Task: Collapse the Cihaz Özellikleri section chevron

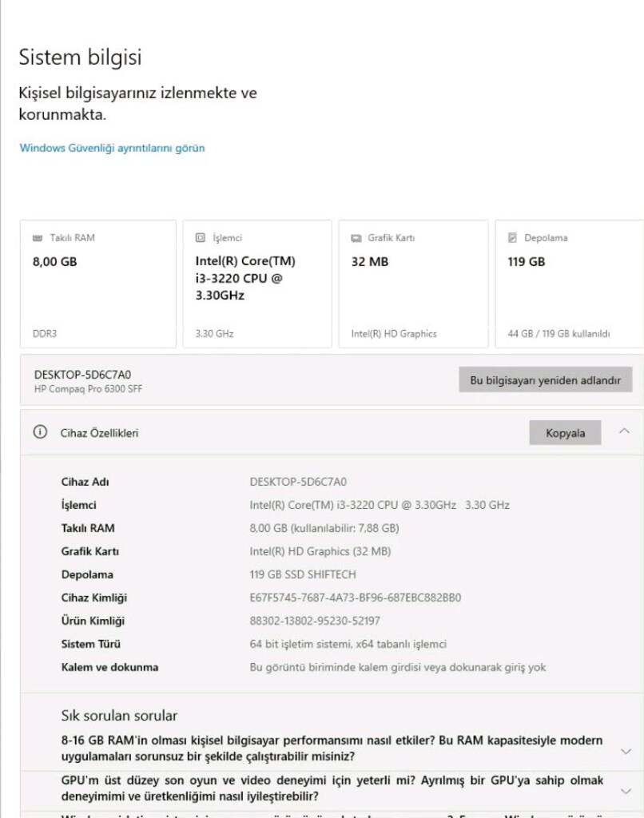Action: [x=624, y=431]
